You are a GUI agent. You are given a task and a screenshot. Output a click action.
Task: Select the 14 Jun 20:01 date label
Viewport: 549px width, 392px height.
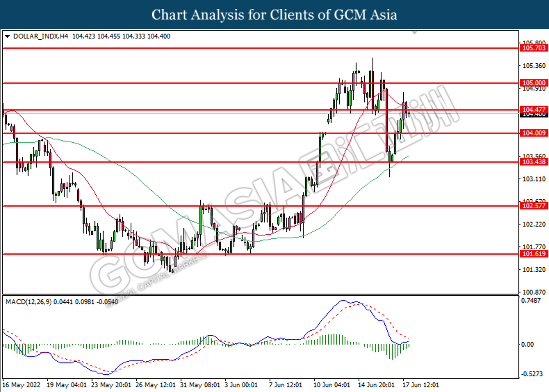coord(376,385)
